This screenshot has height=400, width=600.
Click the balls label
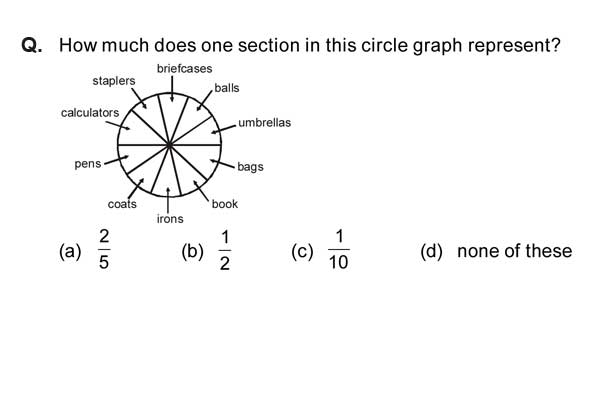pos(227,88)
